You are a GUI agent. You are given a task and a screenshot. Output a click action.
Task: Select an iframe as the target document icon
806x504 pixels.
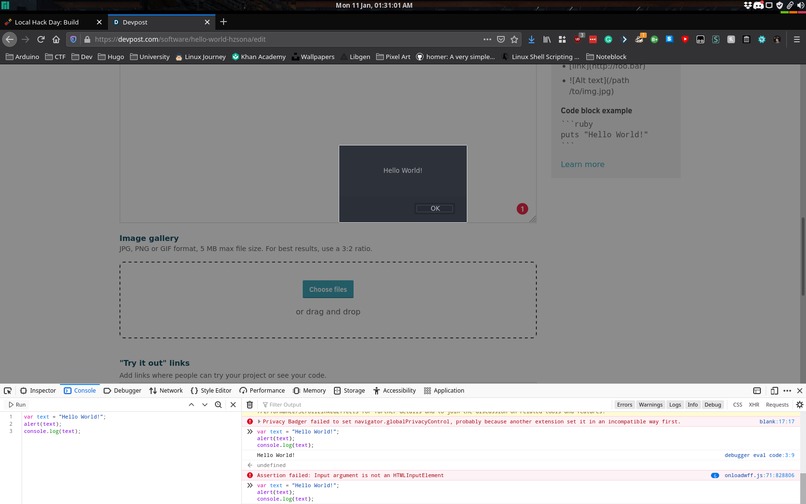point(757,391)
